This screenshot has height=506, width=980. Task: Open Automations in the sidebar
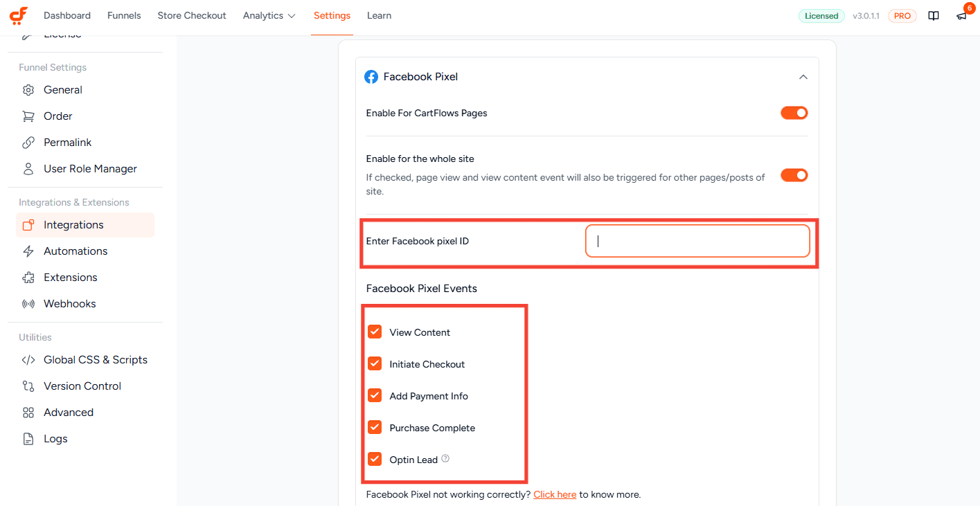[85, 251]
